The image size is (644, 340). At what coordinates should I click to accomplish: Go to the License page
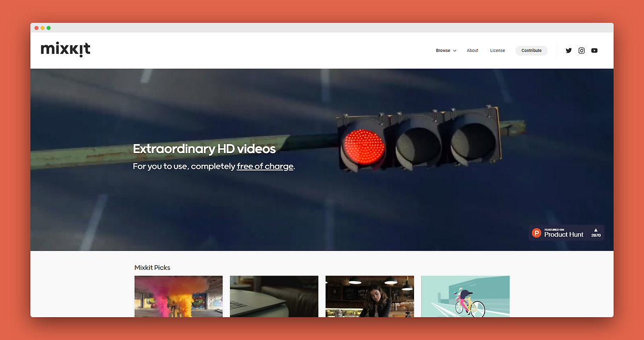point(498,50)
